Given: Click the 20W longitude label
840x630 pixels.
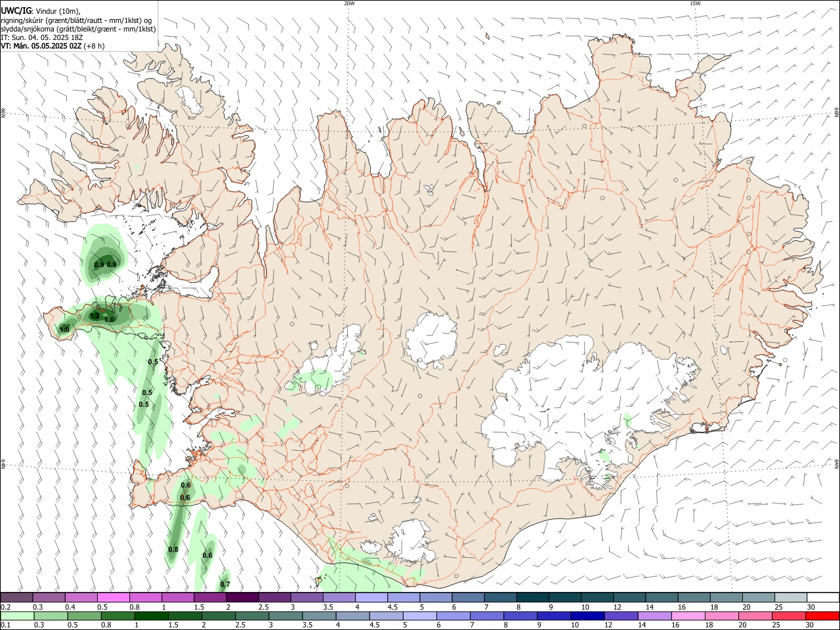Looking at the screenshot, I should pyautogui.click(x=349, y=3).
